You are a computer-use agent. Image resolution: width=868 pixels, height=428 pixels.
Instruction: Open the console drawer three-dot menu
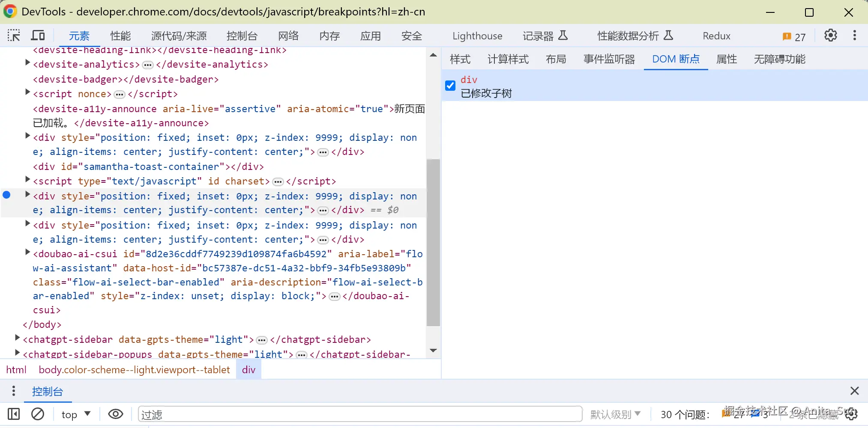click(x=14, y=391)
